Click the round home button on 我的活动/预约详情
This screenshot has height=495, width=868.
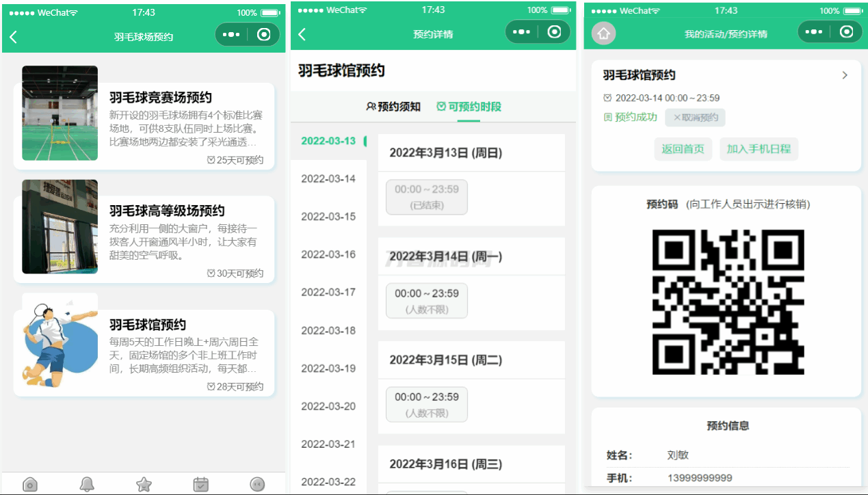pos(603,34)
